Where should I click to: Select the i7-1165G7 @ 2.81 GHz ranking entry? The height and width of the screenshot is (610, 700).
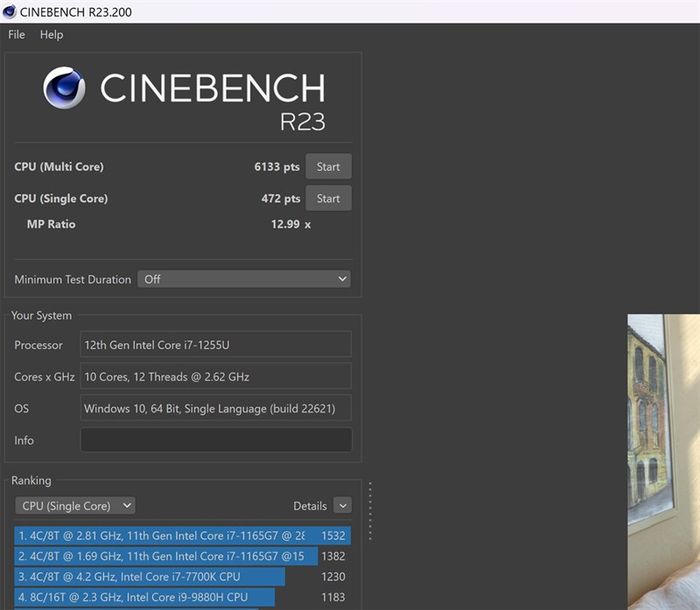pyautogui.click(x=183, y=535)
